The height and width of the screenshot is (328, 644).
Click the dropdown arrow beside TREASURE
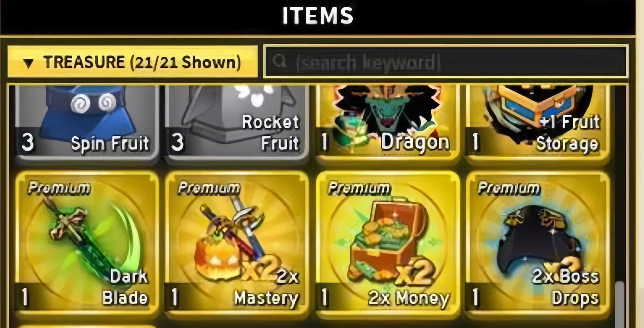coord(28,63)
